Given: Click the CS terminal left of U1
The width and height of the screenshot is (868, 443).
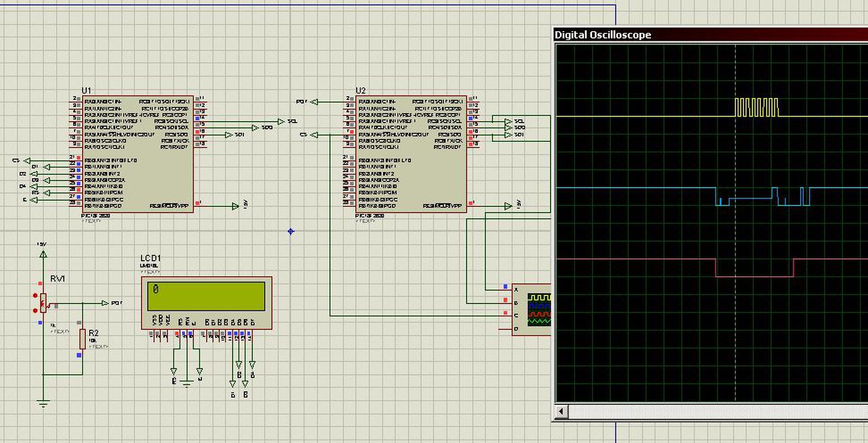Looking at the screenshot, I should click(22, 161).
